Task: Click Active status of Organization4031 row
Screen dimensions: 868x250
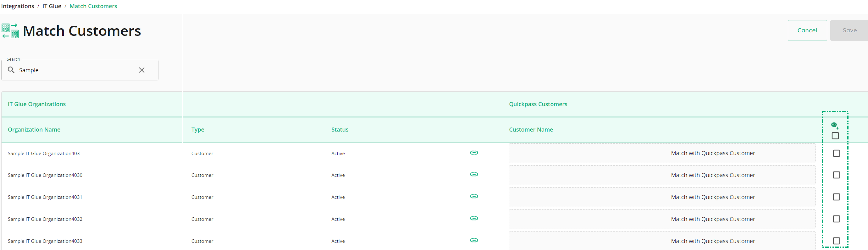Action: coord(338,197)
